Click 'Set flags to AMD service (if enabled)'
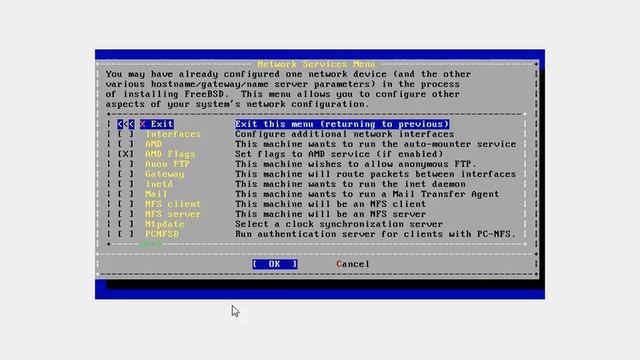Image resolution: width=640 pixels, height=360 pixels. click(x=339, y=154)
